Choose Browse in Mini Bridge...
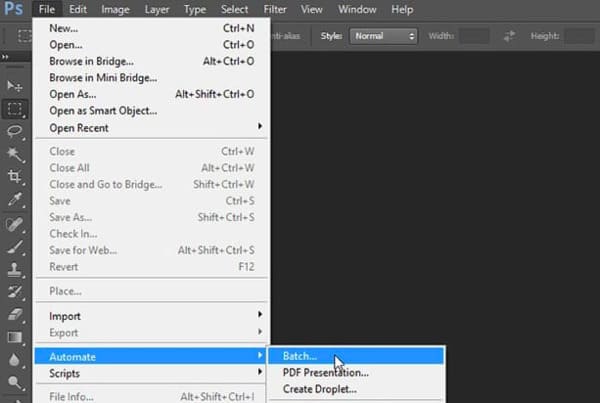600x403 pixels. (152, 78)
